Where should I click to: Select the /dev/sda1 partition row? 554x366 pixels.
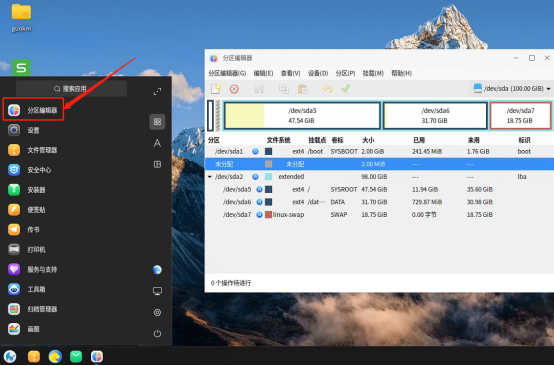tap(379, 152)
